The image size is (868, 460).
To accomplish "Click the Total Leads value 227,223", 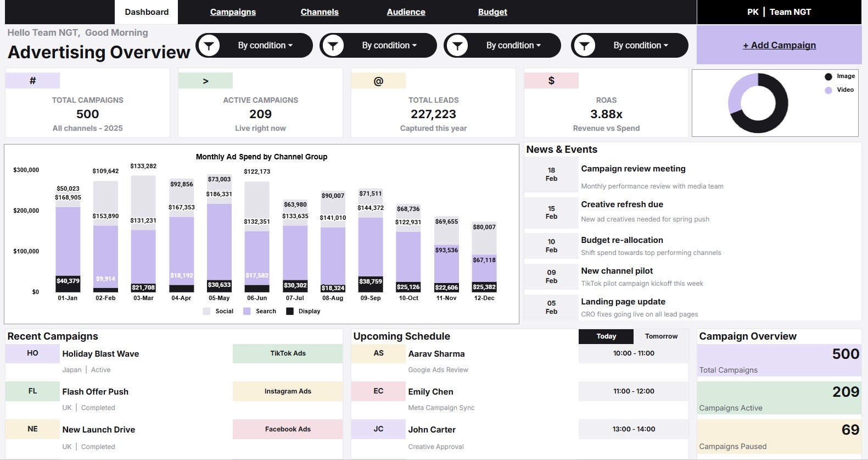I will coord(433,114).
